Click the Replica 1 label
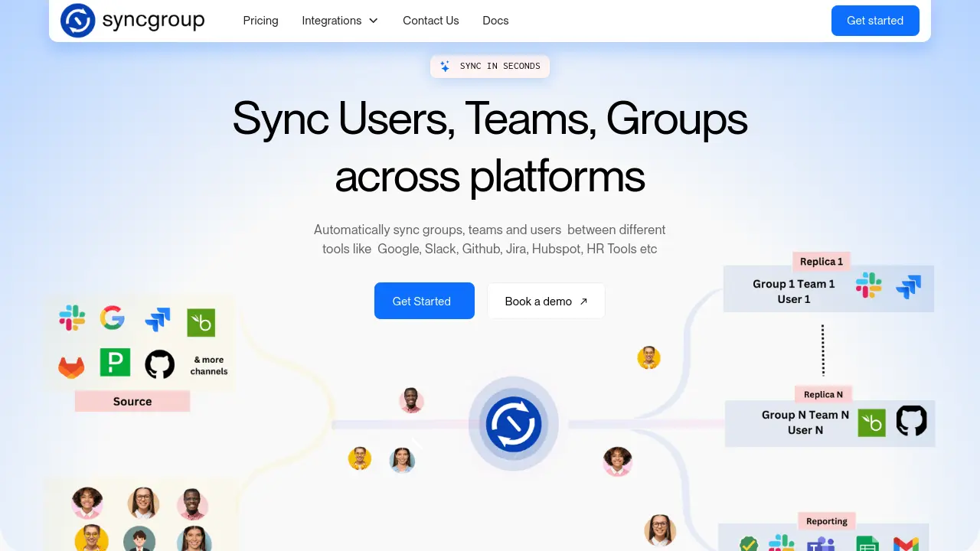 (822, 261)
